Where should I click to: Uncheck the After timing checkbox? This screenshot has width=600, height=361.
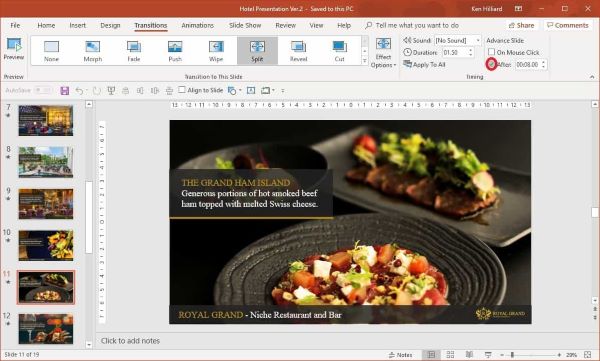click(x=491, y=64)
